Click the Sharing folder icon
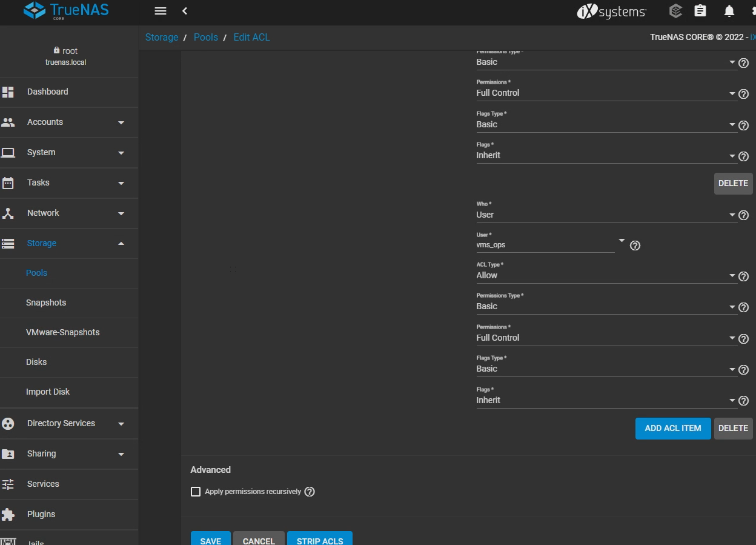 click(8, 454)
